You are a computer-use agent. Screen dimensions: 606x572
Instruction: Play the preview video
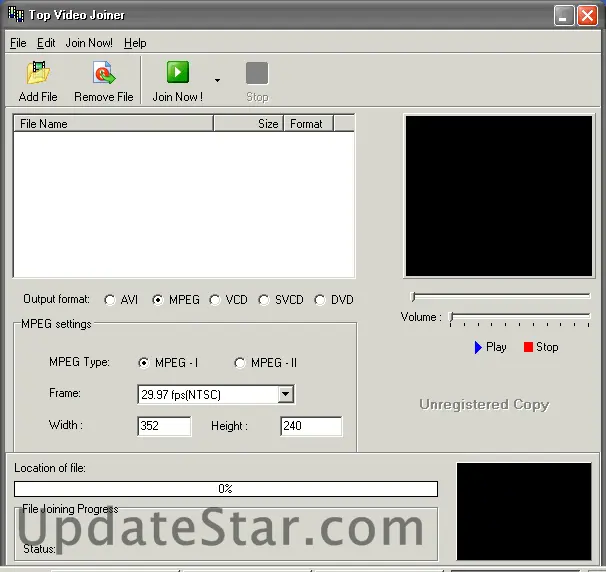[x=490, y=347]
